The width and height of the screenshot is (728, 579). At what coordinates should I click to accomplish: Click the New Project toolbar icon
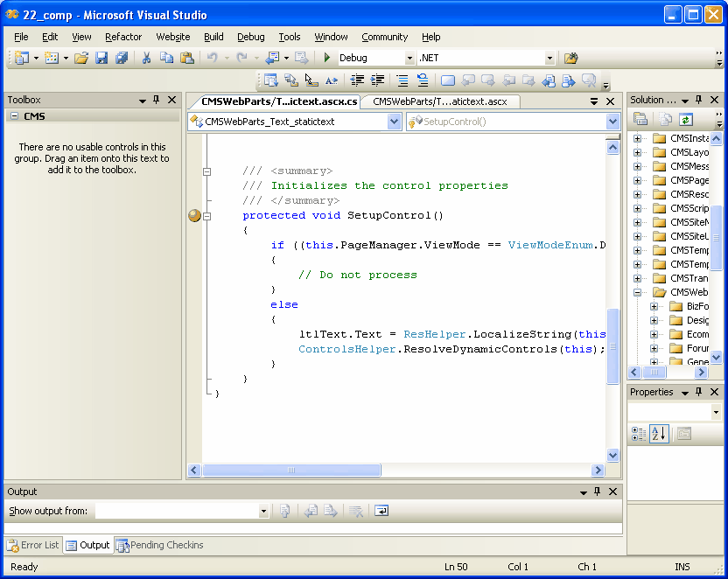(x=21, y=58)
